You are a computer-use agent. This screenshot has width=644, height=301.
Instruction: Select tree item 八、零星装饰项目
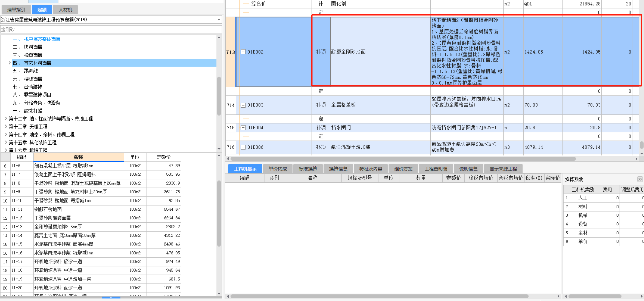click(32, 95)
